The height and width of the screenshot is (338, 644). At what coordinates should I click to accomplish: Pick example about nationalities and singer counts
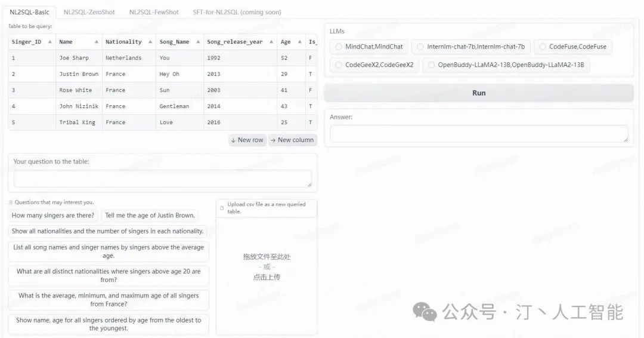coord(107,231)
